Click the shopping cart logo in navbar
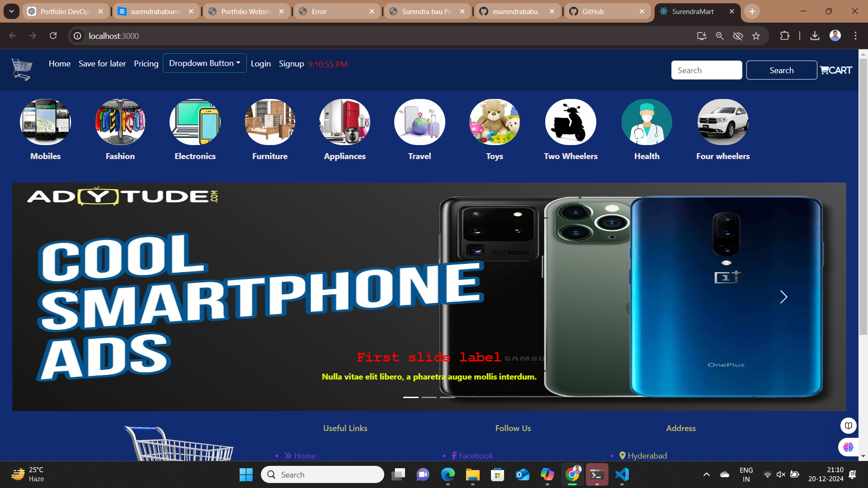The image size is (868, 488). (22, 70)
